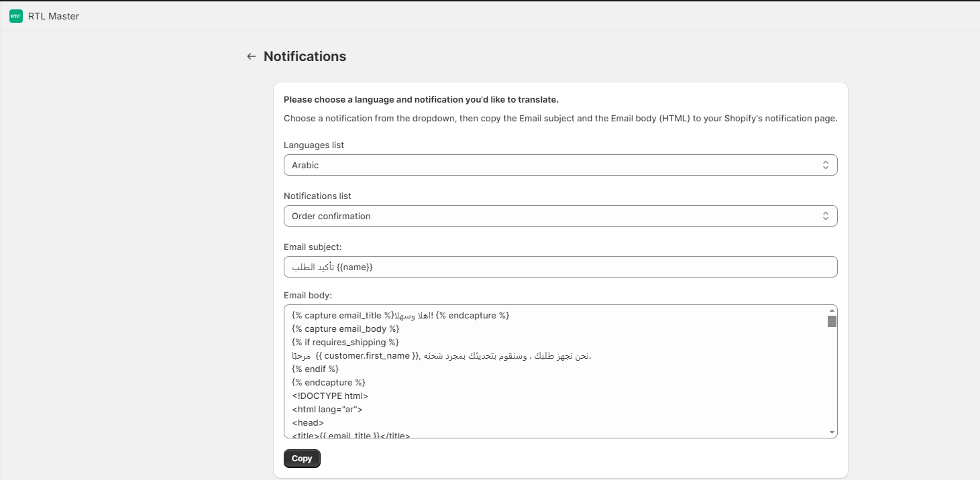Viewport: 980px width, 480px height.
Task: Focus the Email subject input field
Action: [560, 267]
